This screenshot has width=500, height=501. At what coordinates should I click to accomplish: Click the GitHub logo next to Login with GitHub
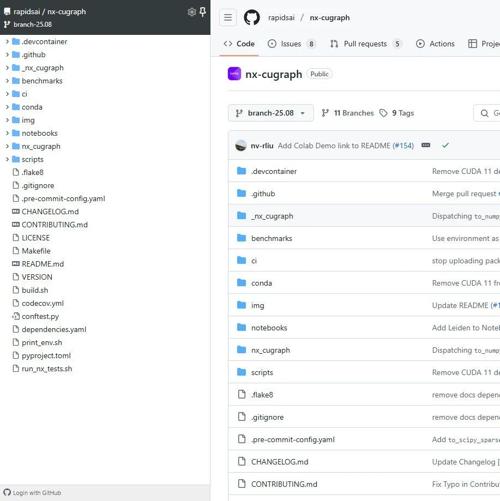point(7,492)
